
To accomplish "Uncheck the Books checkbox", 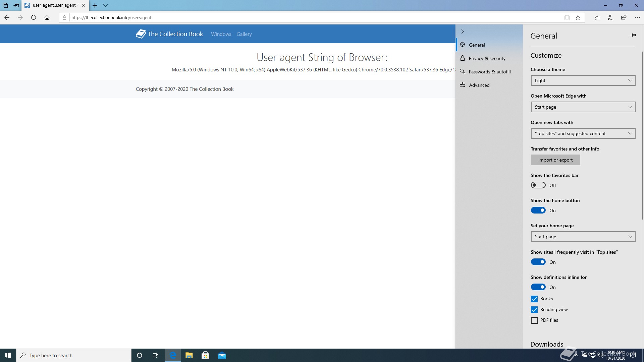I will (534, 299).
